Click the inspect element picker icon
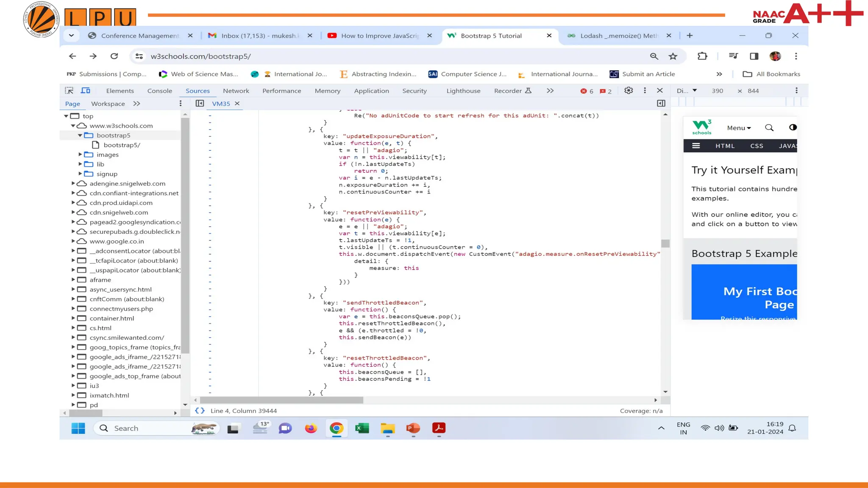 click(x=69, y=91)
